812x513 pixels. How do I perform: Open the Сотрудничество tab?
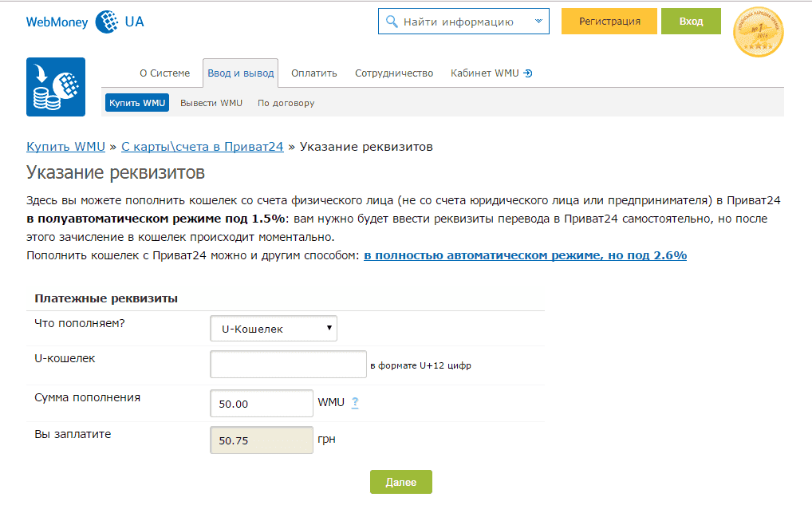(394, 73)
